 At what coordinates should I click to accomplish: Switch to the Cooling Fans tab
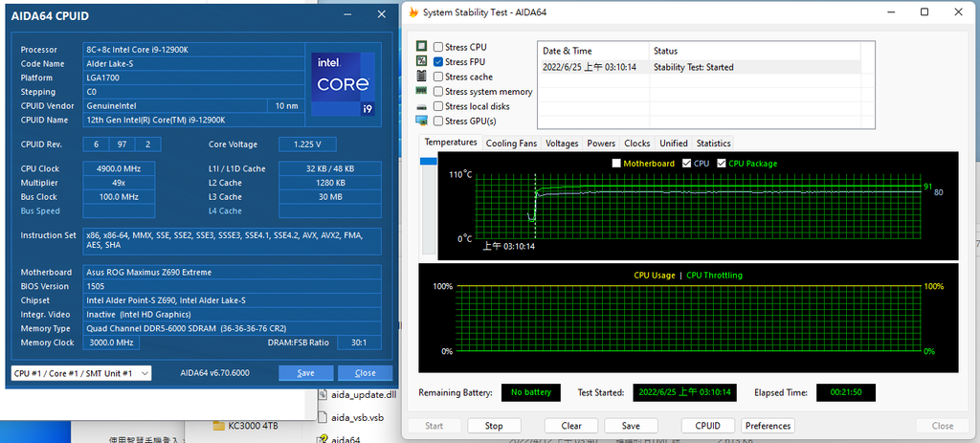tap(511, 144)
